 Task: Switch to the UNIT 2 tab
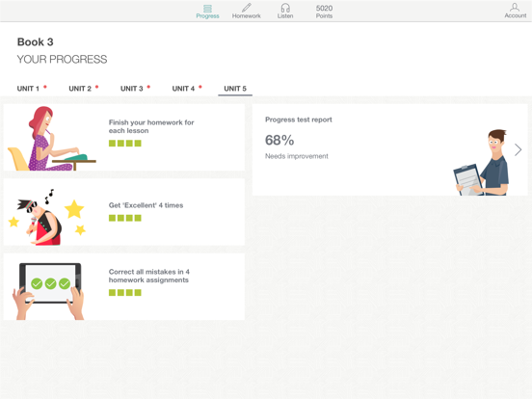click(x=80, y=89)
